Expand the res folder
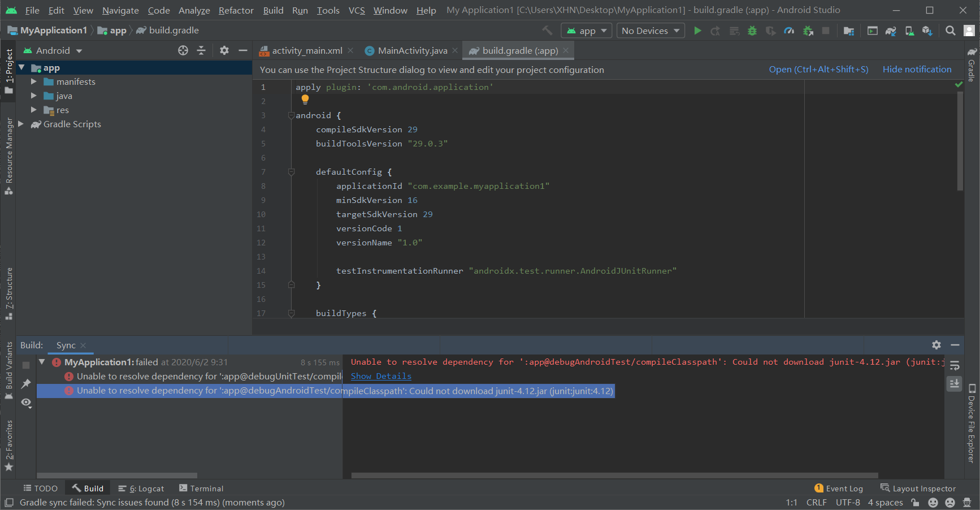 pos(34,110)
